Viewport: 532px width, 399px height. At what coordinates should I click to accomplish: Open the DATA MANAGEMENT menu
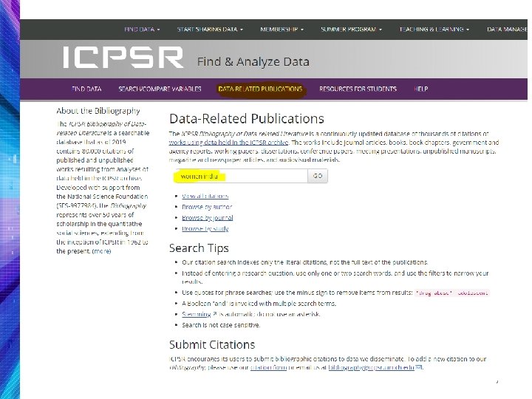(507, 30)
